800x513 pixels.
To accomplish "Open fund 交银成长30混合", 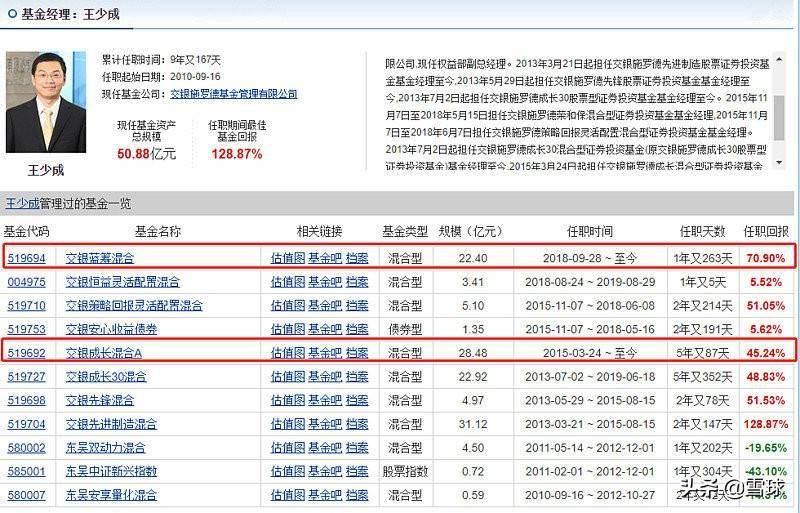I will click(106, 377).
